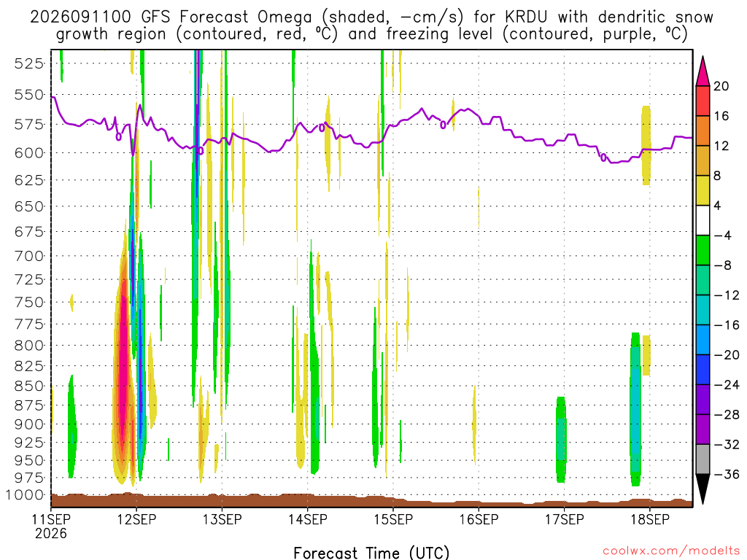The image size is (747, 560).
Task: Pick the dark blue -20 to -24 swatch
Action: (703, 370)
